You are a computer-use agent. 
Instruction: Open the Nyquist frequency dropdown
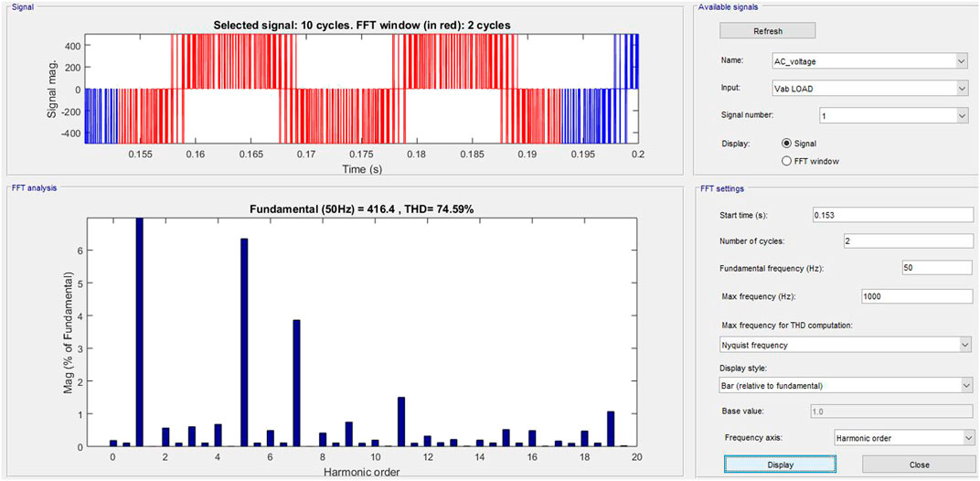point(847,345)
